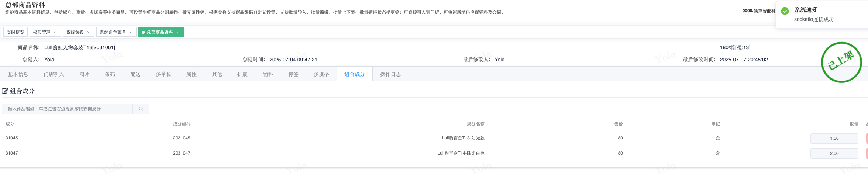This screenshot has width=868, height=182.
Task: Open the 基本信息 tab
Action: (18, 74)
